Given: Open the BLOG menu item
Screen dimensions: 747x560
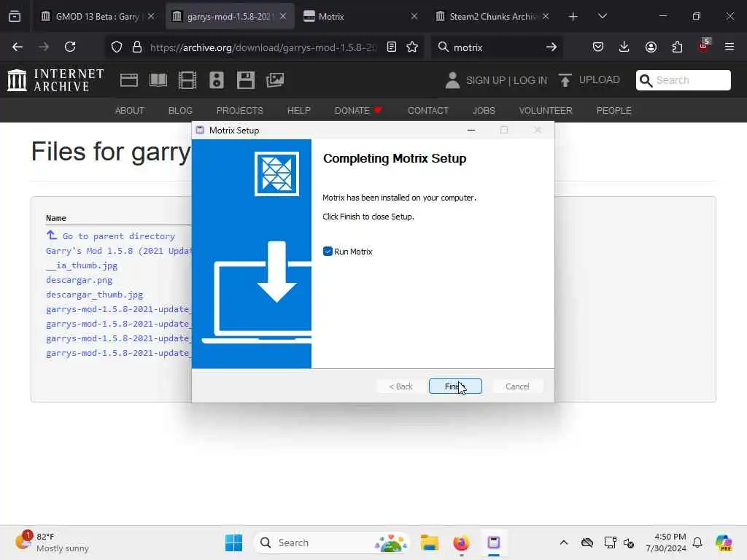Looking at the screenshot, I should click(180, 111).
